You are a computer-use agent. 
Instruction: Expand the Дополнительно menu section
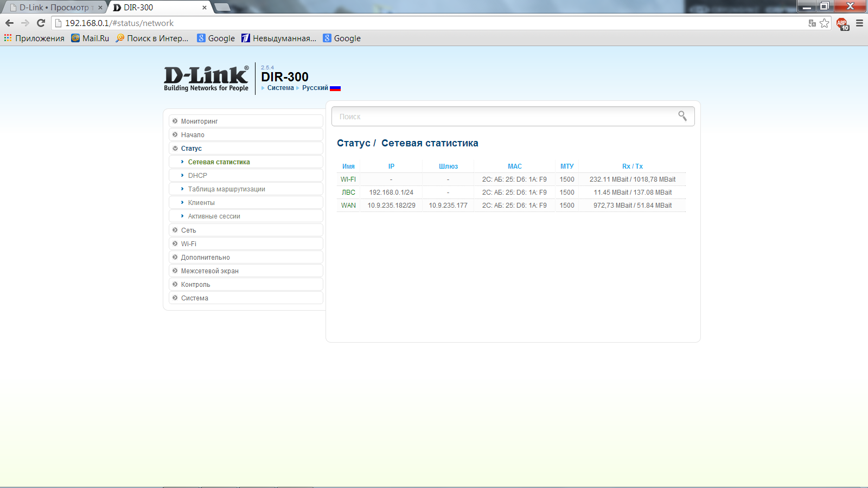coord(246,257)
